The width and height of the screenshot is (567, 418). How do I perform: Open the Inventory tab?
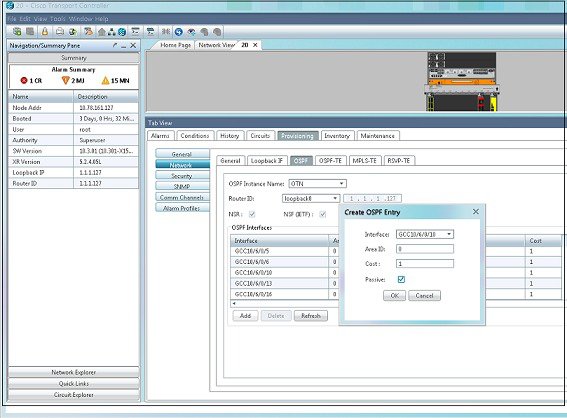click(337, 136)
